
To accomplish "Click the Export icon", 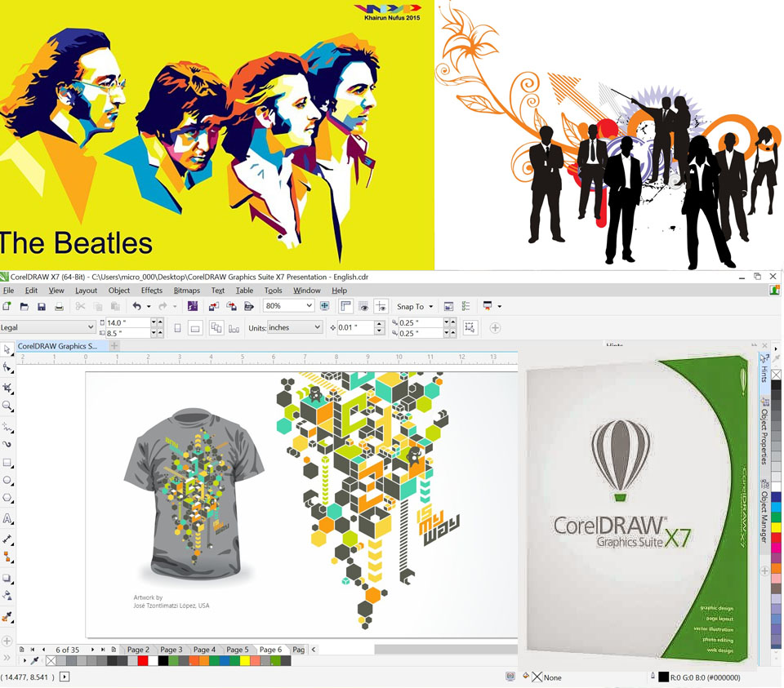I will pyautogui.click(x=231, y=306).
